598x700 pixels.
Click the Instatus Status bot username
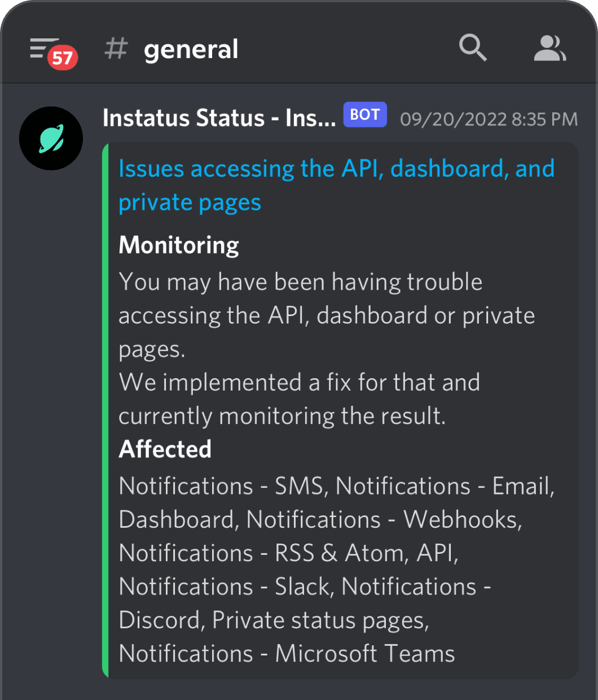pyautogui.click(x=219, y=119)
